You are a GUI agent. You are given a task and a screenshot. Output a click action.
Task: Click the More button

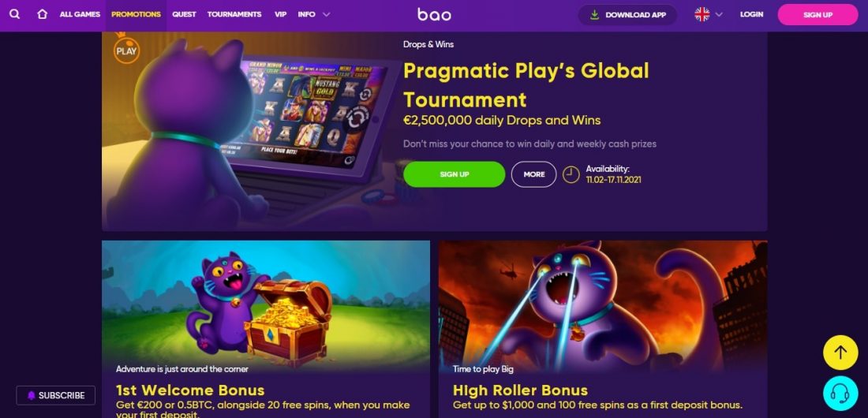pyautogui.click(x=533, y=174)
